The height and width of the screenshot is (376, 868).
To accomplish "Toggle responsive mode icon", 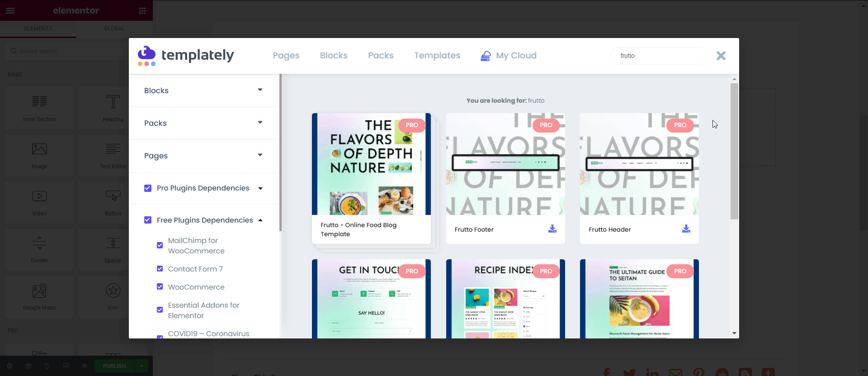I will click(x=66, y=366).
